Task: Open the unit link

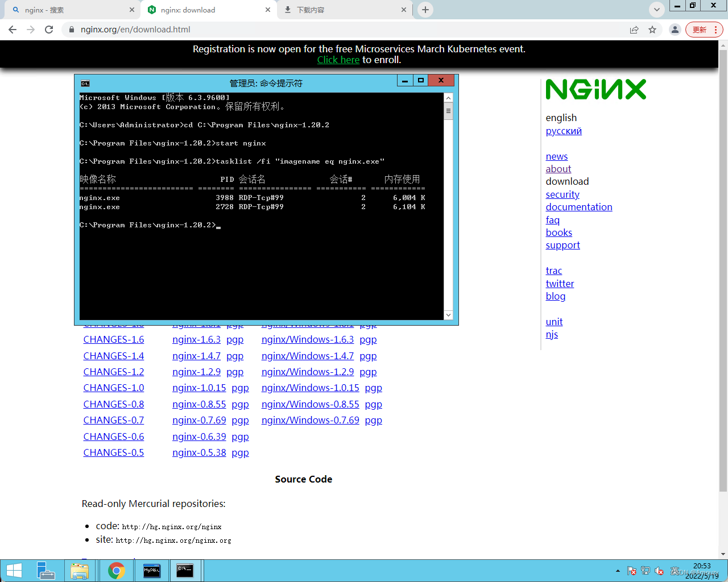Action: 554,322
